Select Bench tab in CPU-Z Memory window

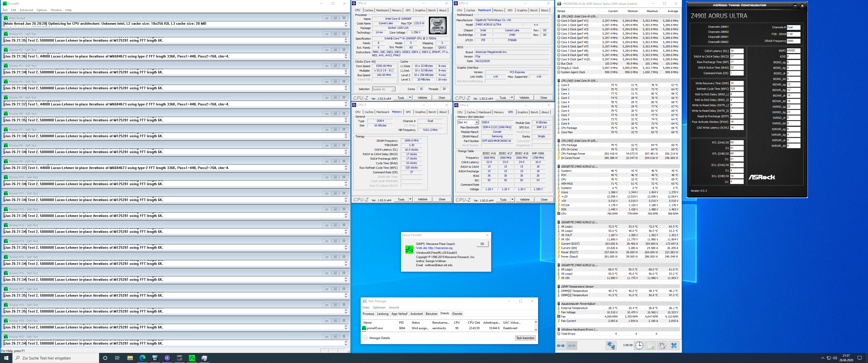432,112
